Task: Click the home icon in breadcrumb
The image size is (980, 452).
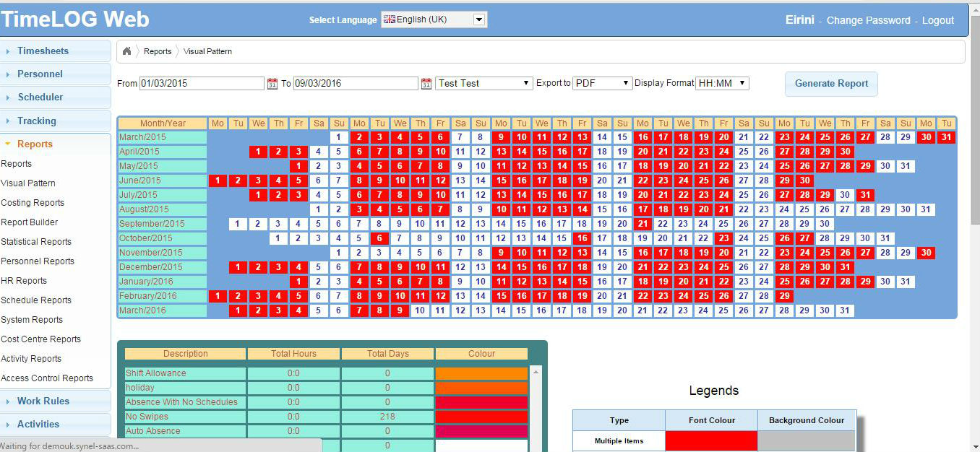Action: (x=127, y=51)
